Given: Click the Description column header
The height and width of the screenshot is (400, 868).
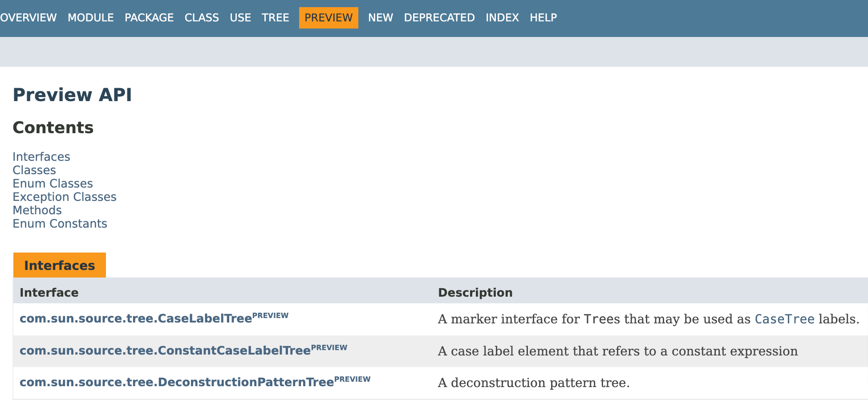Looking at the screenshot, I should pos(475,293).
